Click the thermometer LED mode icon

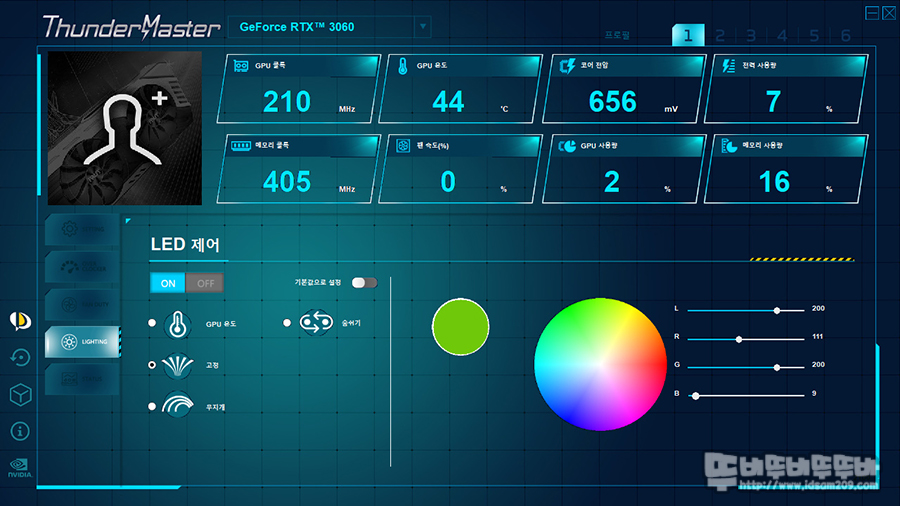(x=177, y=324)
